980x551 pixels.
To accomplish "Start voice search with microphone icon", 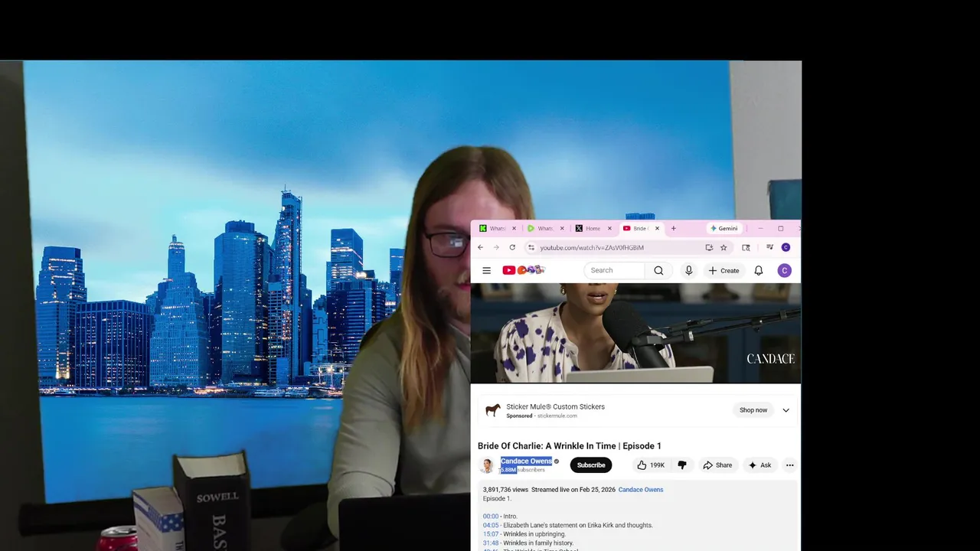I will pyautogui.click(x=688, y=270).
